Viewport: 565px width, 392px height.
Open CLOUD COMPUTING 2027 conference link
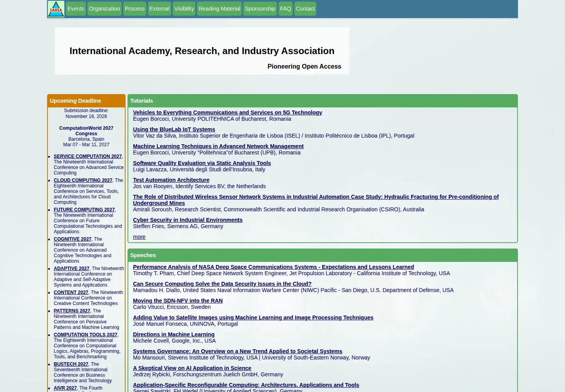(x=83, y=180)
